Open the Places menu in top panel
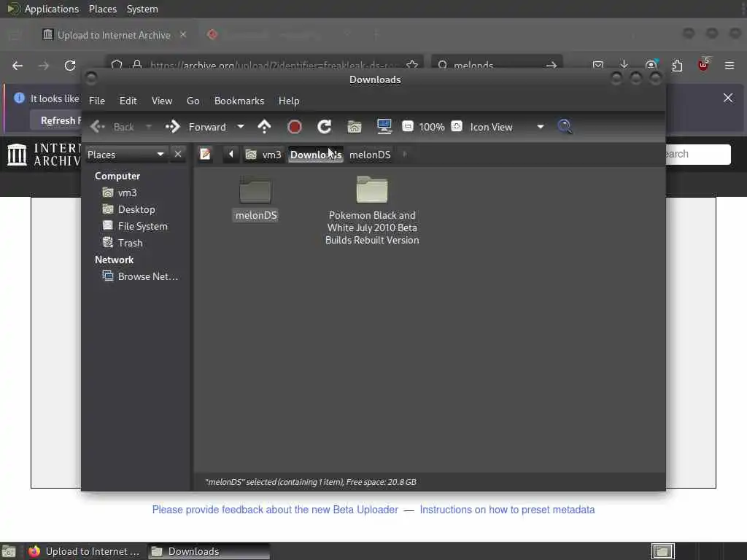 point(102,9)
